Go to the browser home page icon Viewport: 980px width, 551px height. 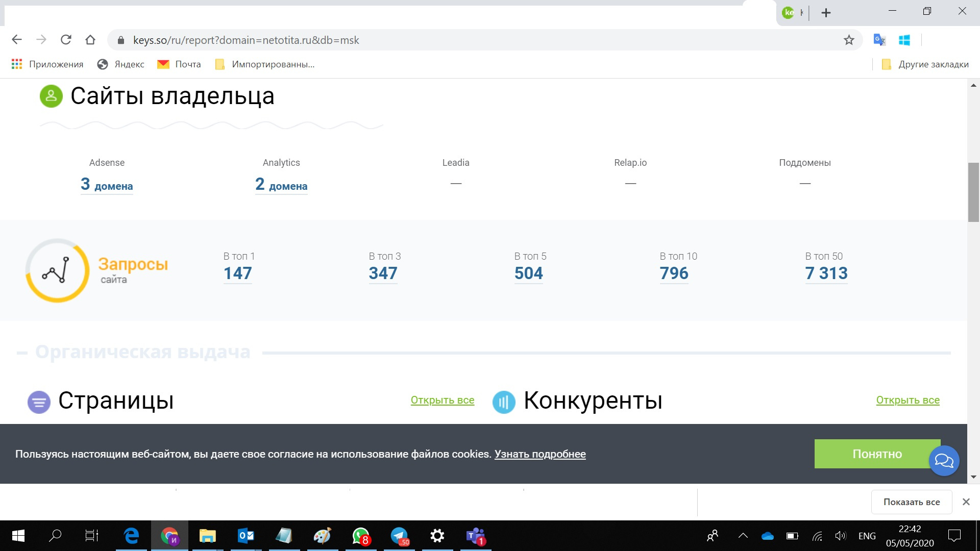[90, 40]
